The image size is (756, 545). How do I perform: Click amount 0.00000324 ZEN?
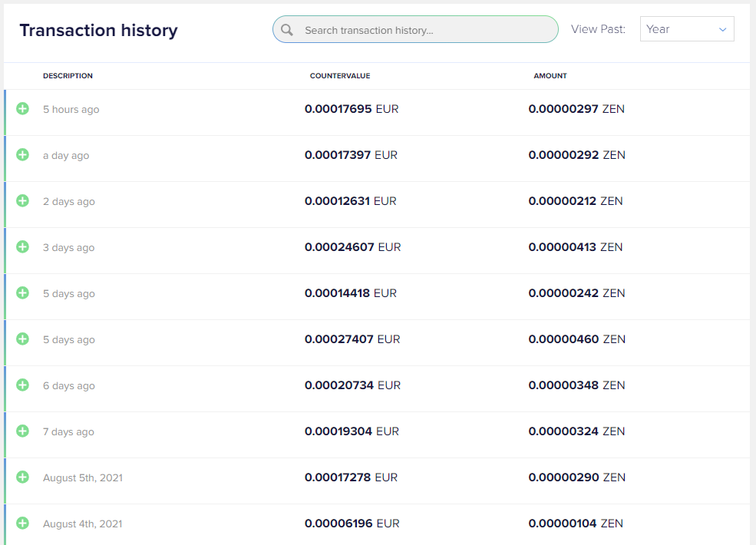point(576,431)
